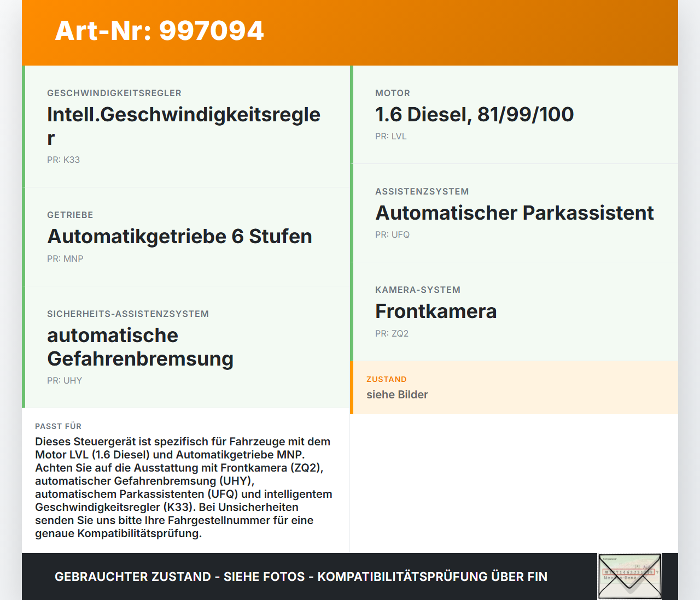Select the MOTOR label

393,93
